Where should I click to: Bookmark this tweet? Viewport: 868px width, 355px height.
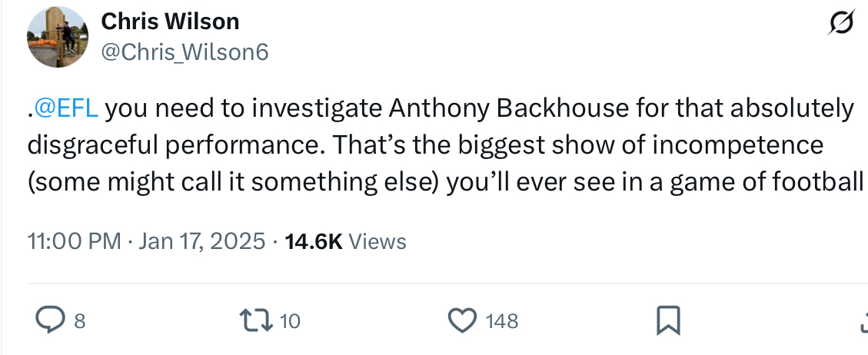pyautogui.click(x=667, y=320)
